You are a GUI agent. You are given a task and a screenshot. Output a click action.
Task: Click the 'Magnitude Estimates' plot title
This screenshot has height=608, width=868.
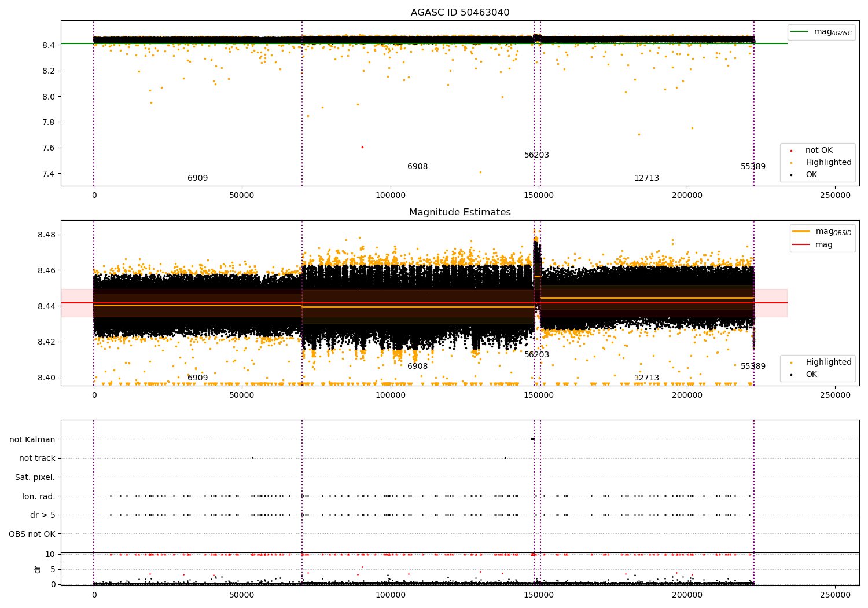coord(460,213)
